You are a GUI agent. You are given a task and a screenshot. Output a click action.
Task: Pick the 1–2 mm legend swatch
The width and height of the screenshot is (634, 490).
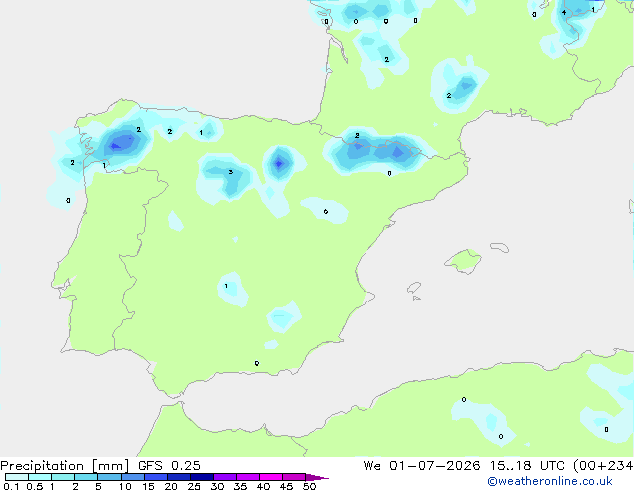63,477
